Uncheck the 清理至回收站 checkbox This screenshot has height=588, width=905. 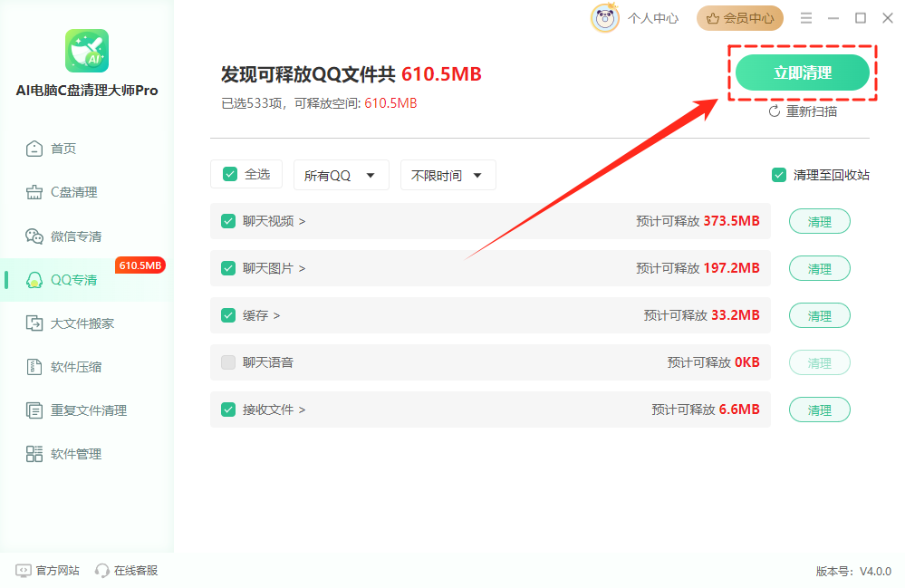tap(779, 175)
